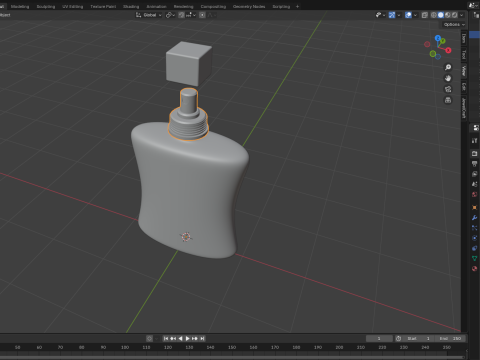Toggle proportional editing button

[x=202, y=15]
